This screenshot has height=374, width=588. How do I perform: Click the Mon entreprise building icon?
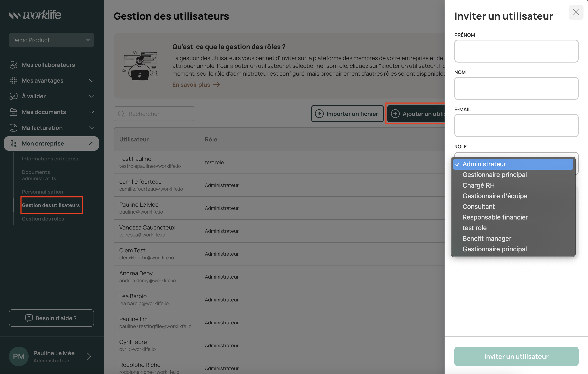pyautogui.click(x=13, y=144)
